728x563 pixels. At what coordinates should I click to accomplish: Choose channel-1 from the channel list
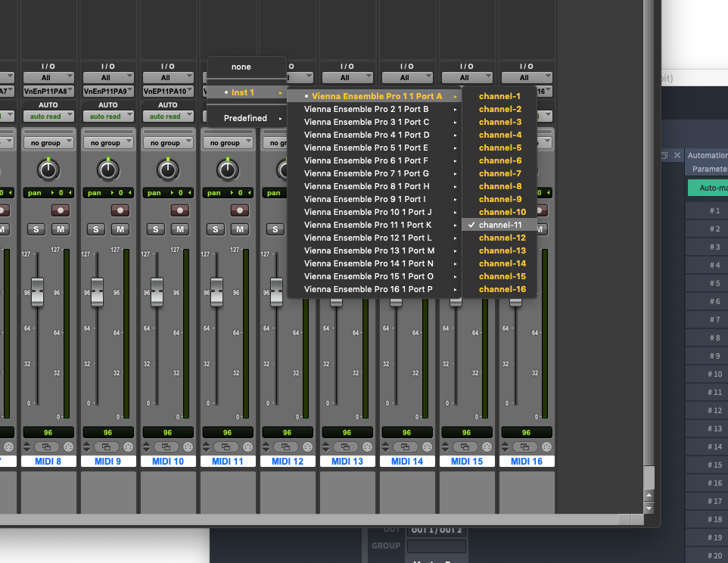click(x=499, y=96)
